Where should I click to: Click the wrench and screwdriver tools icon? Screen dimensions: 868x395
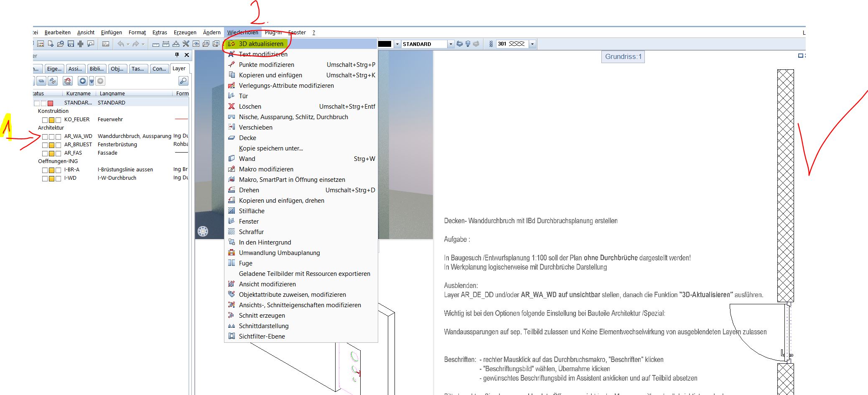click(186, 44)
